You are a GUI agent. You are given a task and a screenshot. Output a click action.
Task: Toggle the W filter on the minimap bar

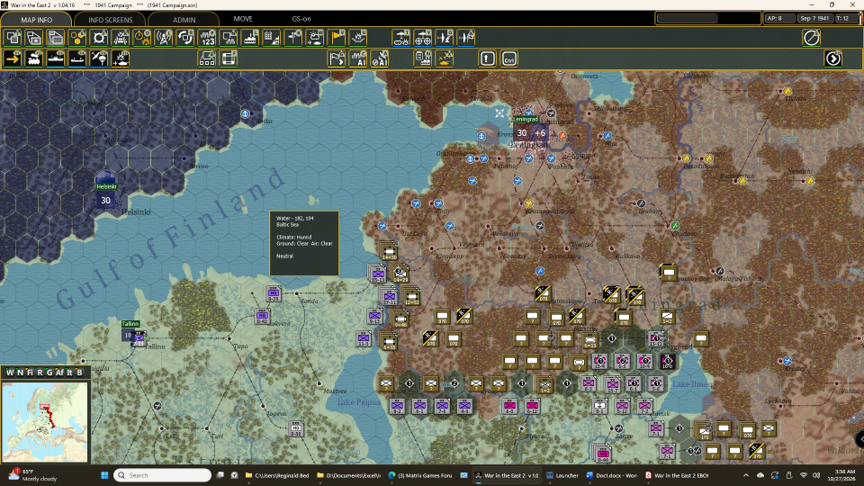9,372
